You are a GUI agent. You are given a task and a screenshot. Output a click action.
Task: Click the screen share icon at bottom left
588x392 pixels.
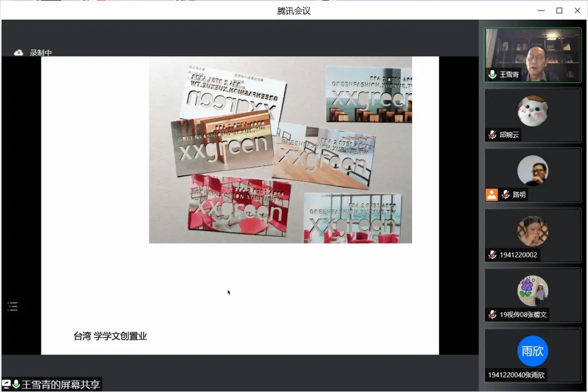pos(7,384)
